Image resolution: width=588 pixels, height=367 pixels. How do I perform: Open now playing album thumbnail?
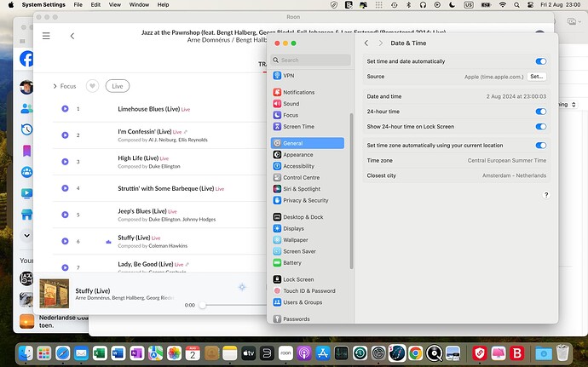[x=55, y=294]
